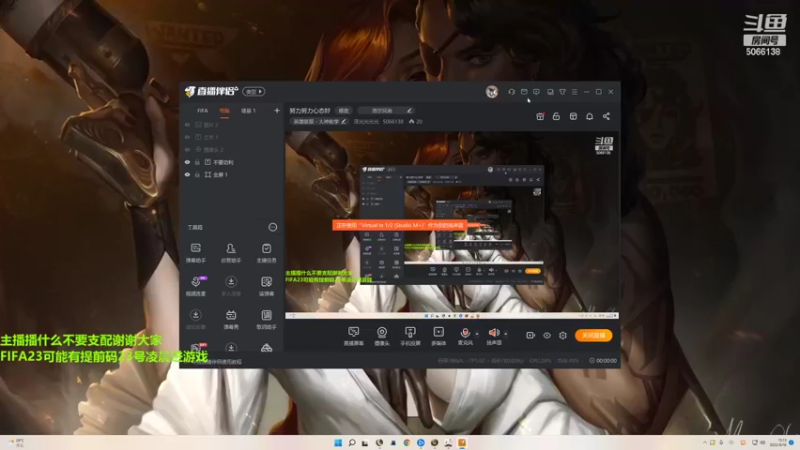Toggle visibility of the 文本 1 source
The width and height of the screenshot is (800, 450).
[x=187, y=137]
